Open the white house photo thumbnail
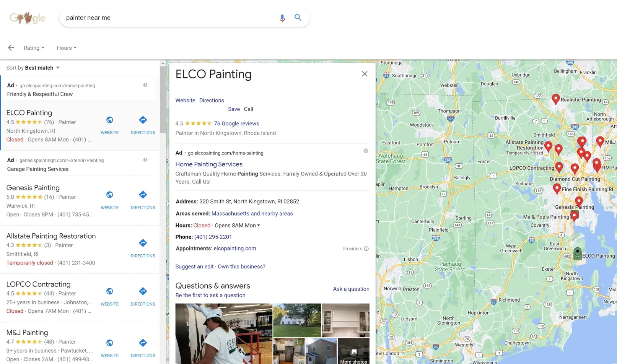Screen dimensions: 617x364 click(297, 320)
